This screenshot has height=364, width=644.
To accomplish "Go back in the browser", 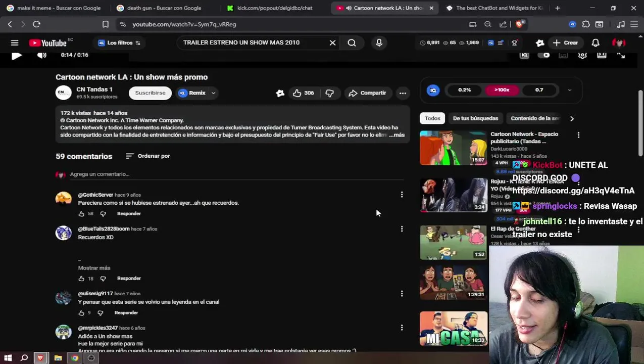I will tap(10, 24).
